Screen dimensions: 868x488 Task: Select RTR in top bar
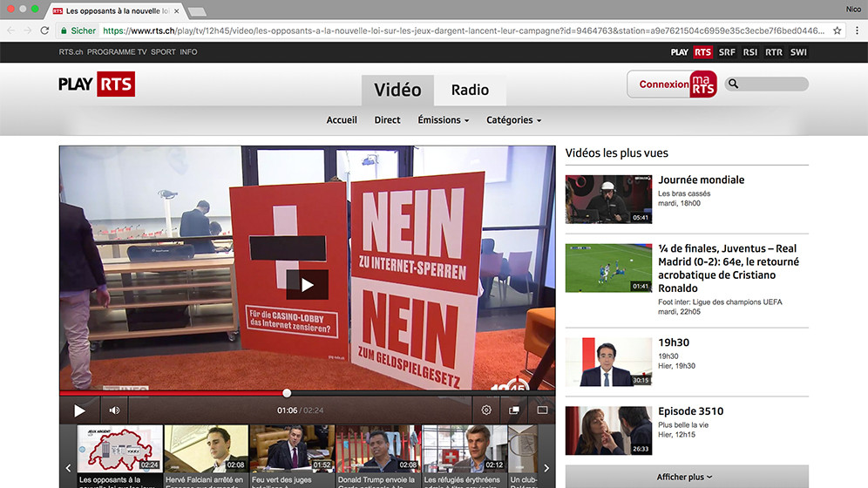pyautogui.click(x=774, y=52)
